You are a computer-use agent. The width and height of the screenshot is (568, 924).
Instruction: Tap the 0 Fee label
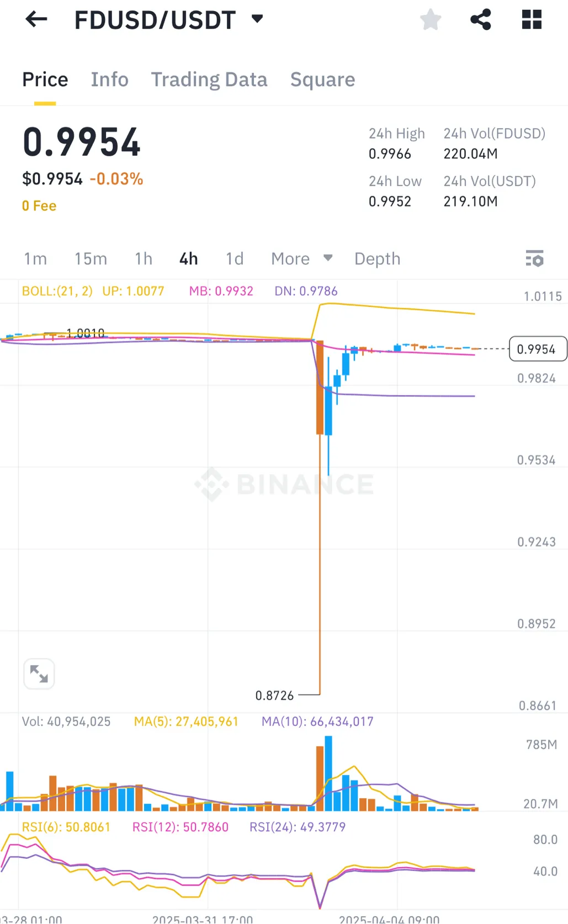pos(39,206)
